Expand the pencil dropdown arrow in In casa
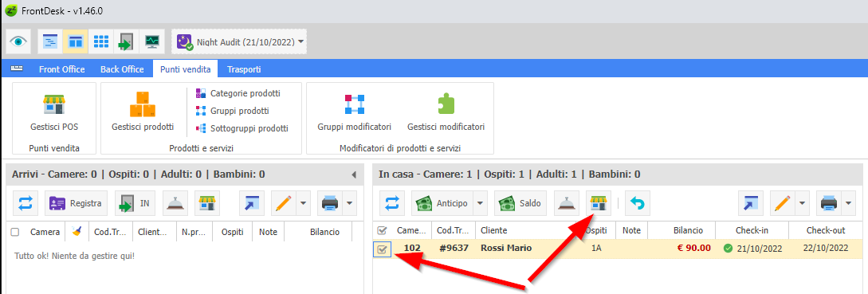 [803, 203]
